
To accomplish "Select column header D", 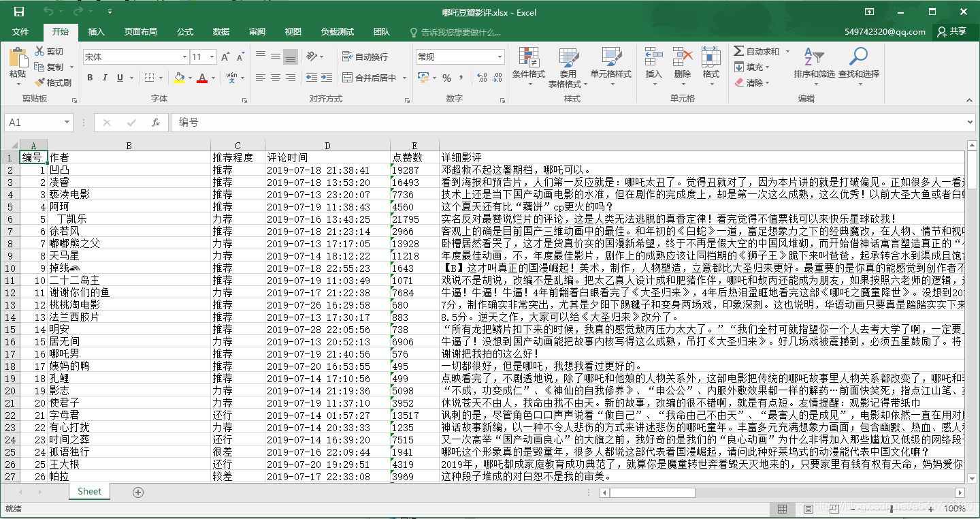I will (327, 145).
